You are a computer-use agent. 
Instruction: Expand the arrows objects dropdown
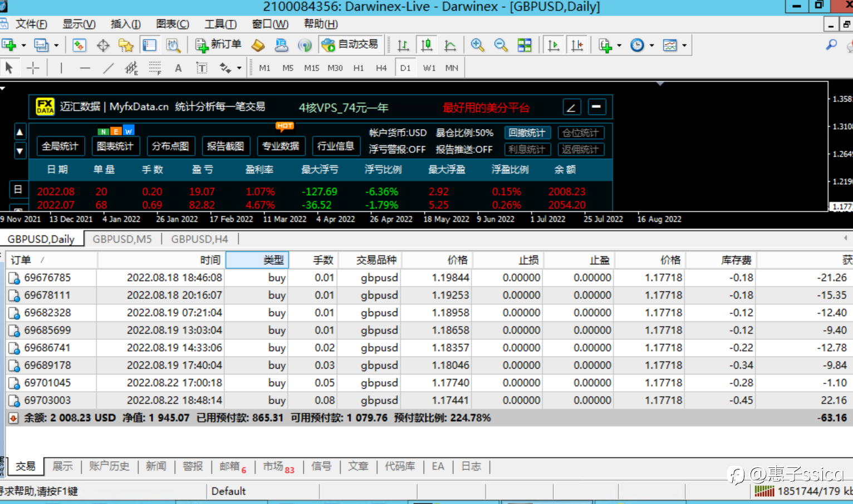point(239,68)
